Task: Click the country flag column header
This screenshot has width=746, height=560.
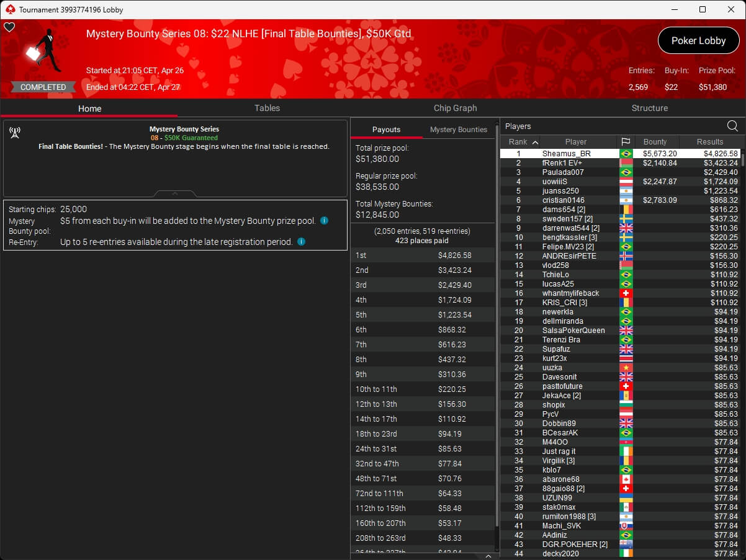Action: click(x=626, y=142)
